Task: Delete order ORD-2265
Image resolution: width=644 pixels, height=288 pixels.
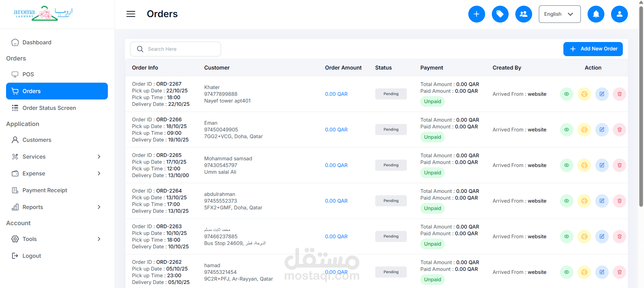Action: tap(619, 165)
